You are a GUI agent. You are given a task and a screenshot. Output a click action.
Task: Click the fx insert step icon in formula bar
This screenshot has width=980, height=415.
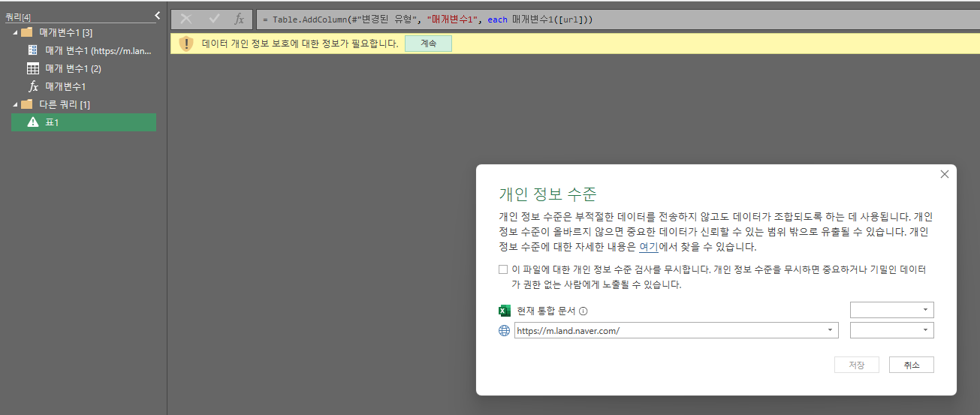click(x=240, y=19)
